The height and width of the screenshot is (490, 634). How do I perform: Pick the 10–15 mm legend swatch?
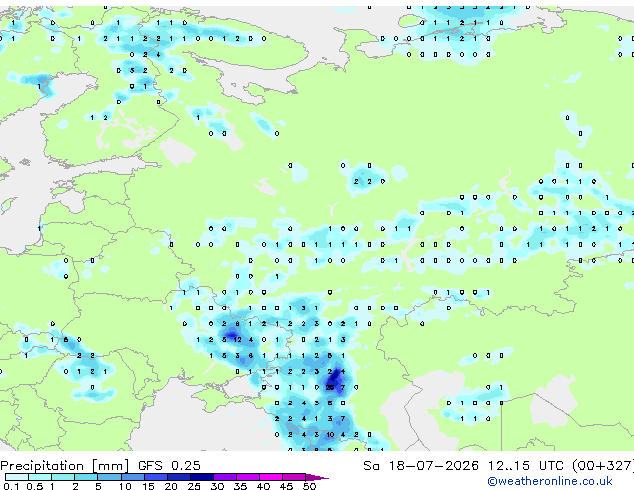pyautogui.click(x=132, y=477)
